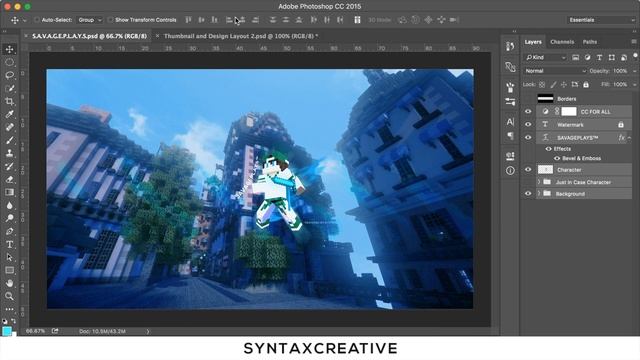Screen dimensions: 640x360
Task: Open the Layers panel options menu
Action: point(634,42)
